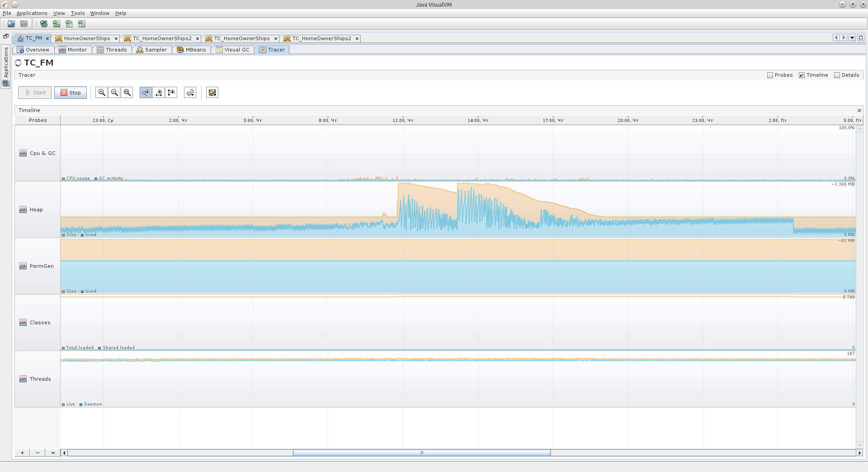This screenshot has height=472, width=868.
Task: Click the 14:00 timeline time marker
Action: pos(478,121)
